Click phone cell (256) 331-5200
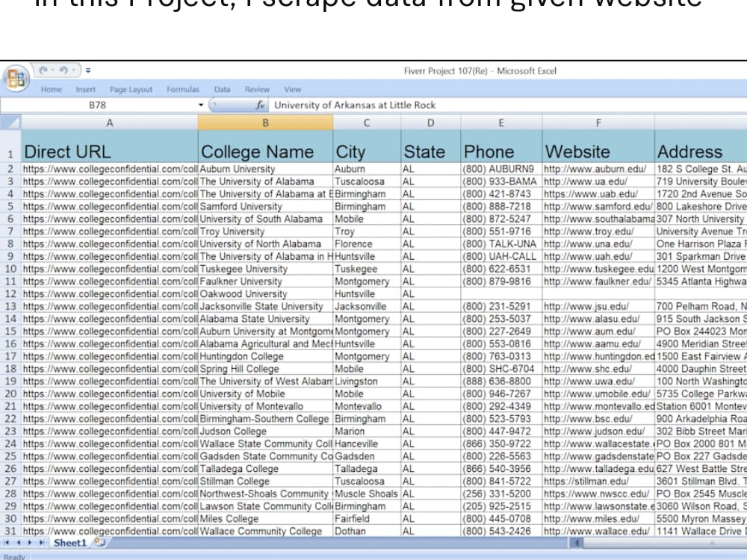Viewport: 747px width, 560px height. tap(501, 494)
